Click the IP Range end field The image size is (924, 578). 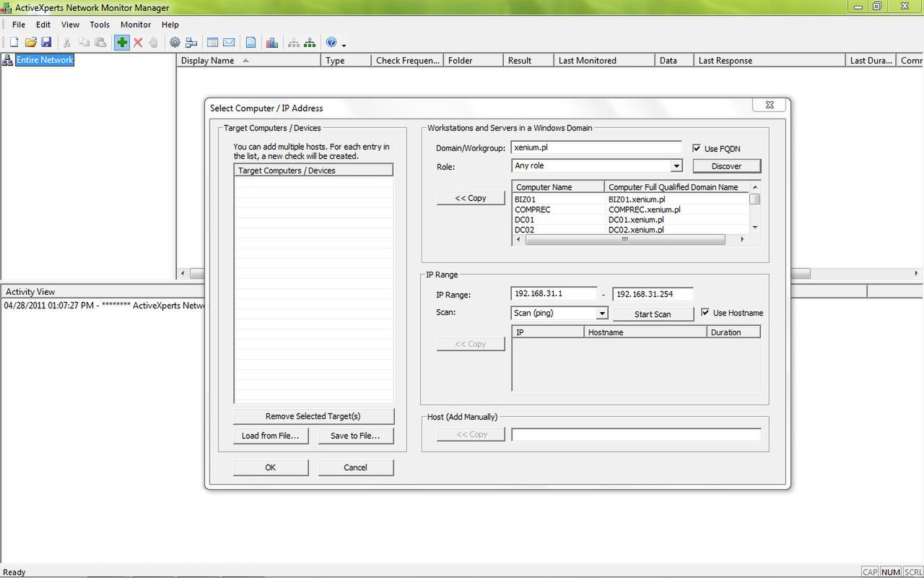coord(653,294)
